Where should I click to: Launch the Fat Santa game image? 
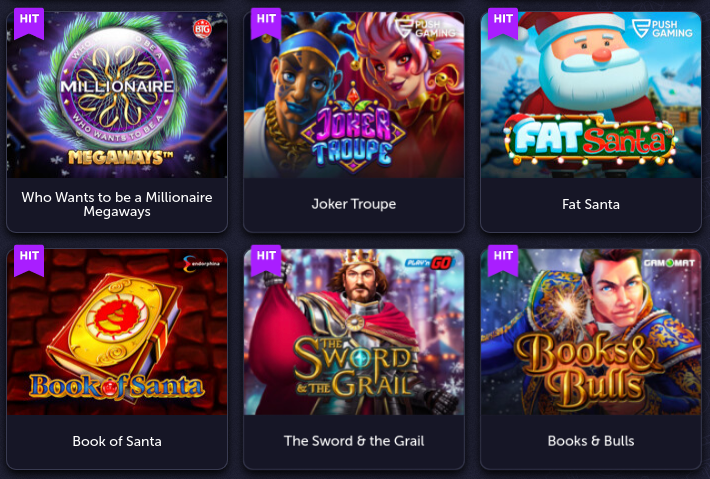tap(591, 95)
